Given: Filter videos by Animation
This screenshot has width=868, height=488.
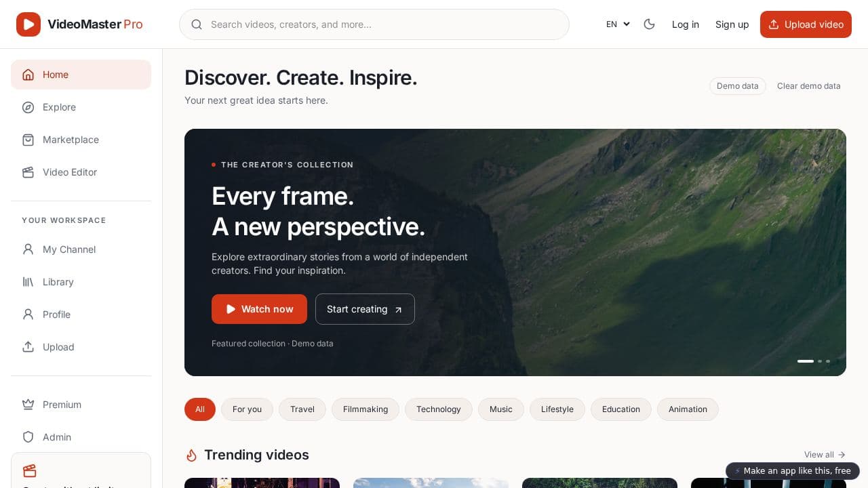Looking at the screenshot, I should click(x=688, y=409).
